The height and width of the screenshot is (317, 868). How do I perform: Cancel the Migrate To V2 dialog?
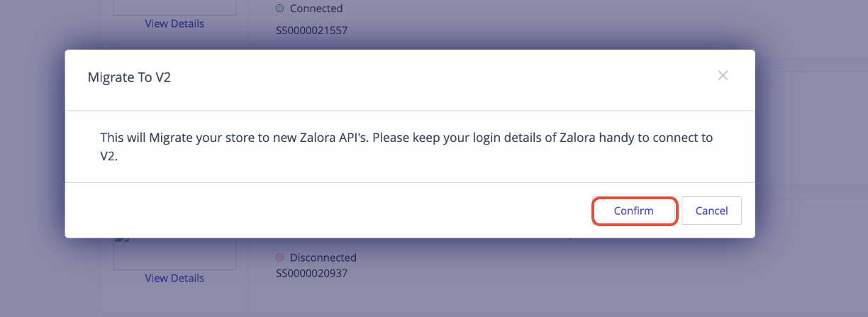click(x=711, y=211)
